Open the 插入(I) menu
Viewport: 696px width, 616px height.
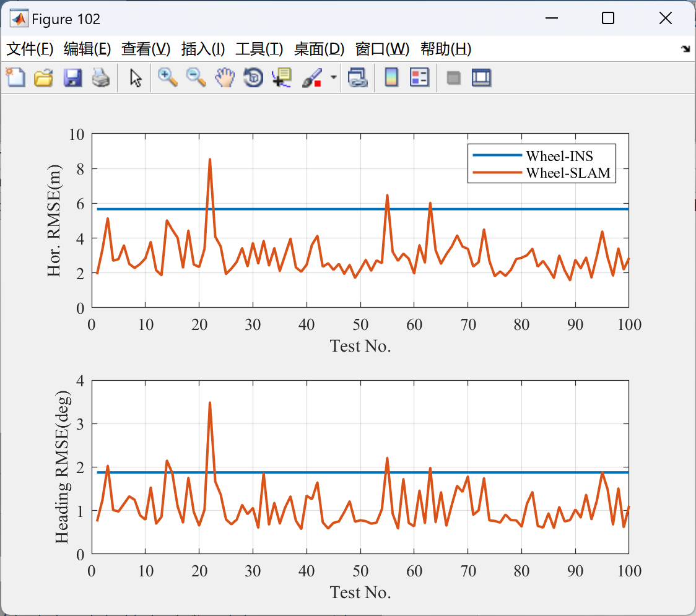pyautogui.click(x=203, y=49)
